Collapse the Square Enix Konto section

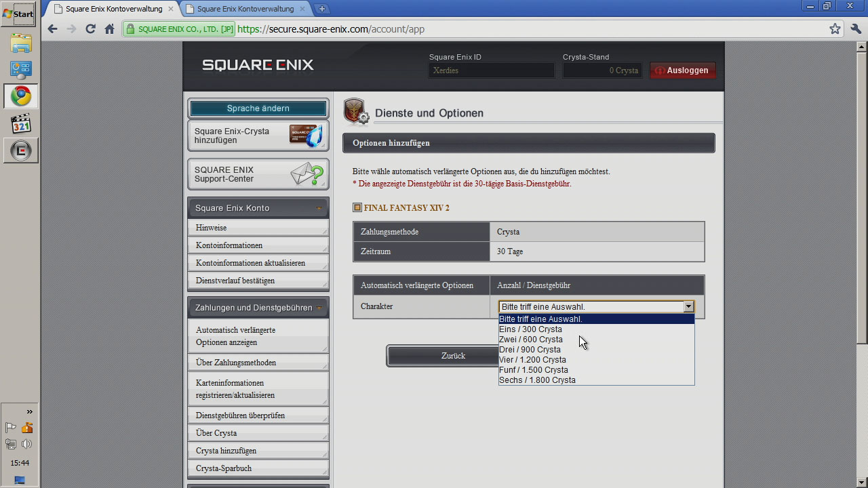pyautogui.click(x=319, y=208)
